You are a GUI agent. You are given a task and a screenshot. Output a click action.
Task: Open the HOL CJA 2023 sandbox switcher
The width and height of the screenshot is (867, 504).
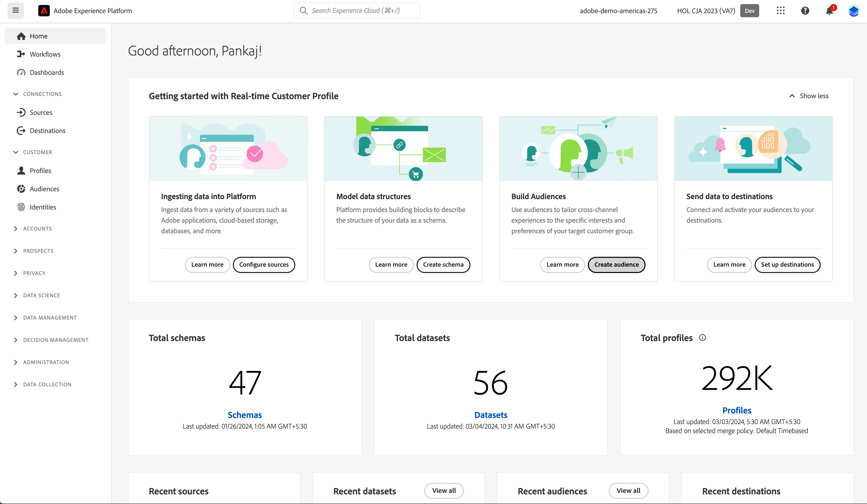click(718, 11)
